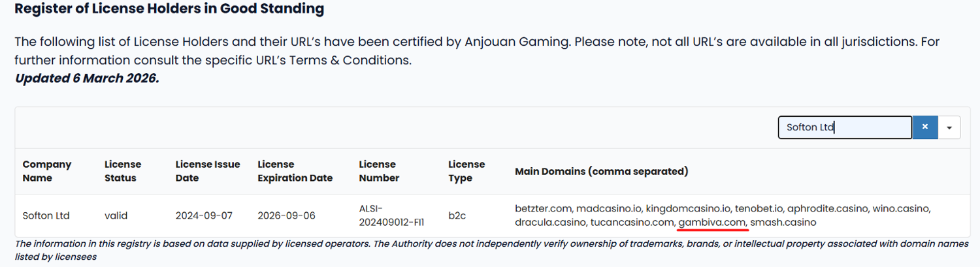
Task: Clear the search with the X button
Action: 924,127
